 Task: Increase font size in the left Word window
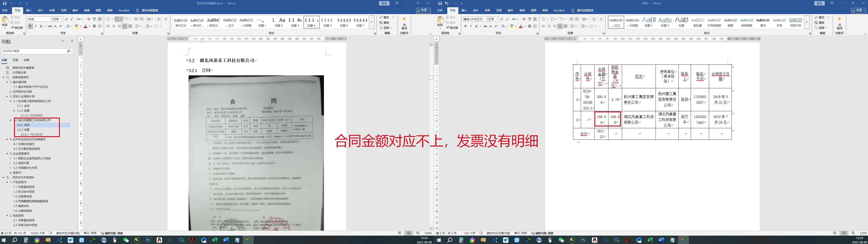click(x=66, y=19)
